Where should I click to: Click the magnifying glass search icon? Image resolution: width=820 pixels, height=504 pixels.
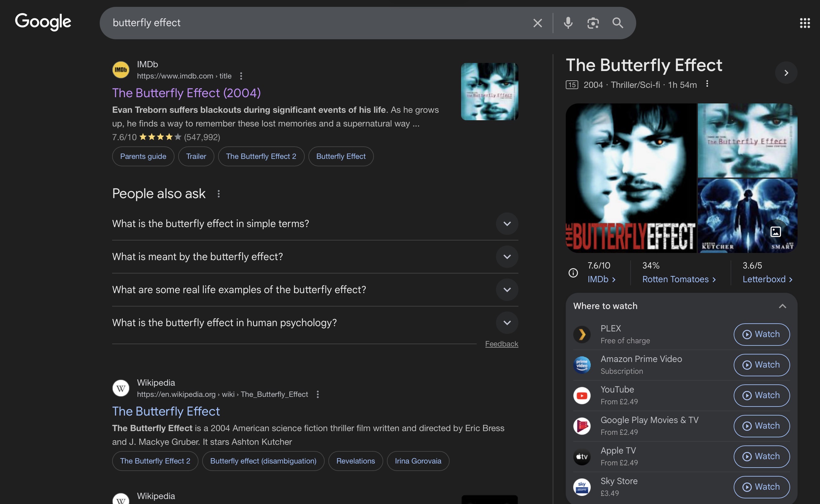[x=618, y=23]
